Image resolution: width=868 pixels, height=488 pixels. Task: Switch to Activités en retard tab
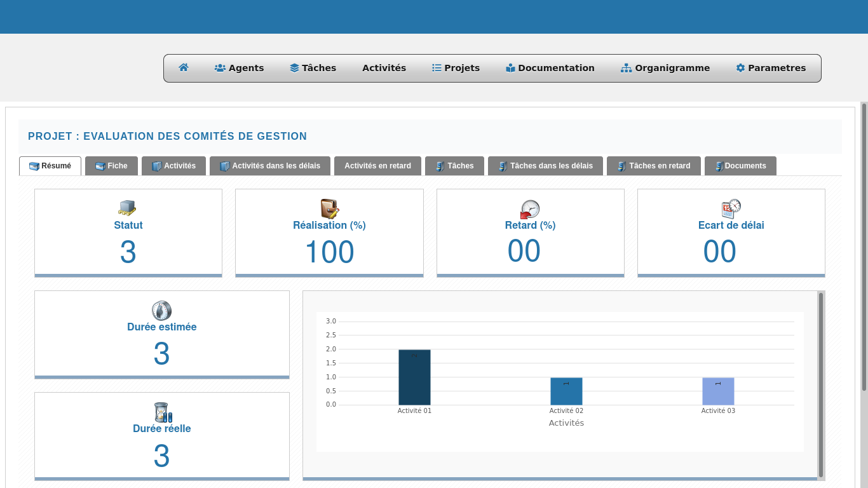click(377, 166)
